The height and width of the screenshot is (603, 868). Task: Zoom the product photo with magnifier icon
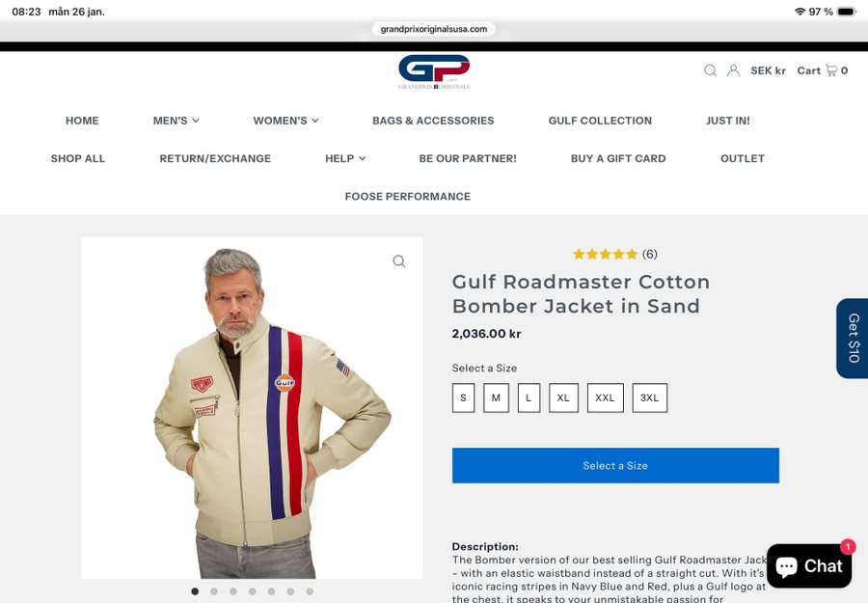(399, 260)
